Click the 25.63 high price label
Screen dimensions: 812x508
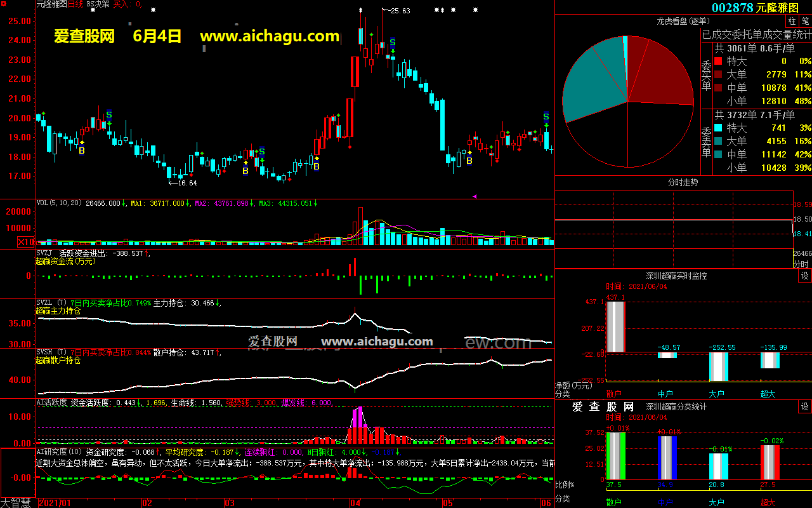tap(400, 11)
